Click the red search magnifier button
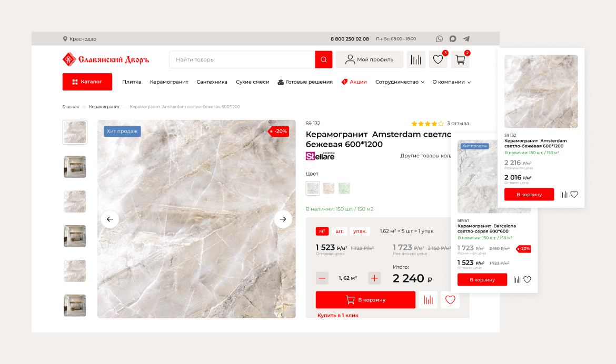 [324, 59]
